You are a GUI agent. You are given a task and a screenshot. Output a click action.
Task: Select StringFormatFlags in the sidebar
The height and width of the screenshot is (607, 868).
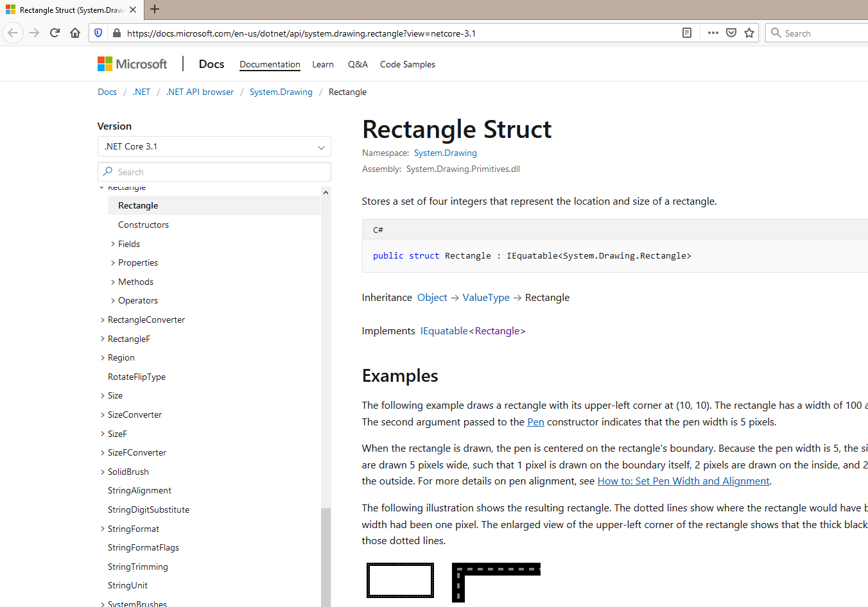143,547
